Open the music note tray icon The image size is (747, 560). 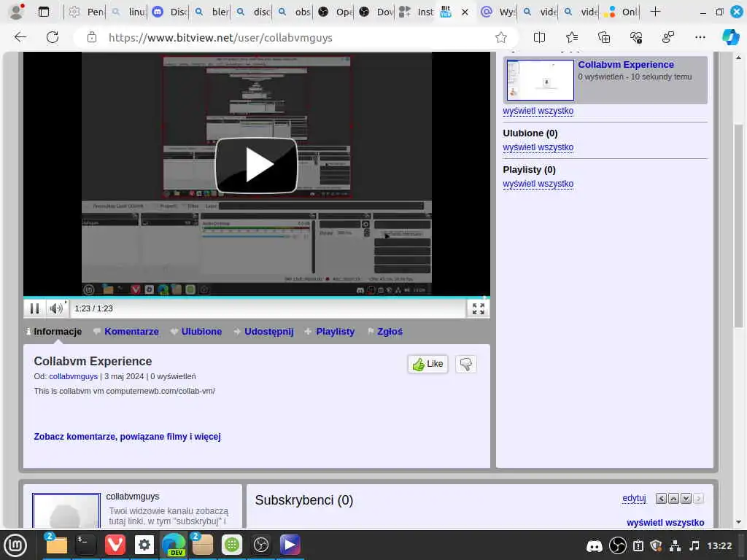(x=694, y=545)
